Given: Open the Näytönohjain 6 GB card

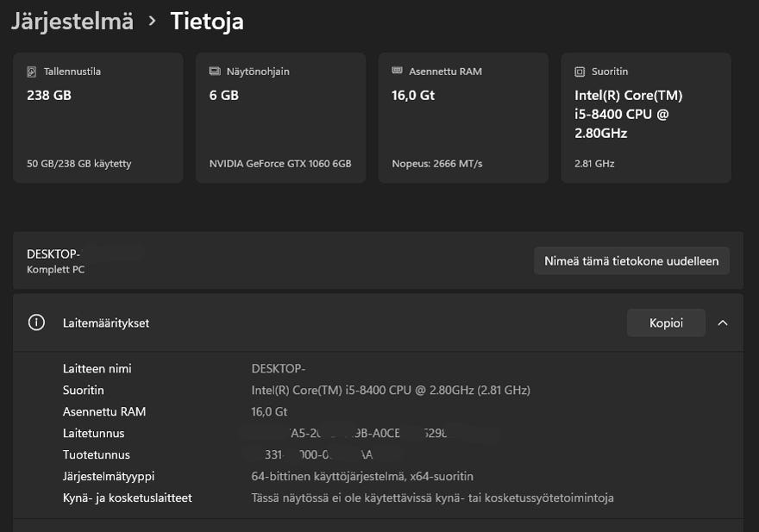Looking at the screenshot, I should (x=280, y=118).
